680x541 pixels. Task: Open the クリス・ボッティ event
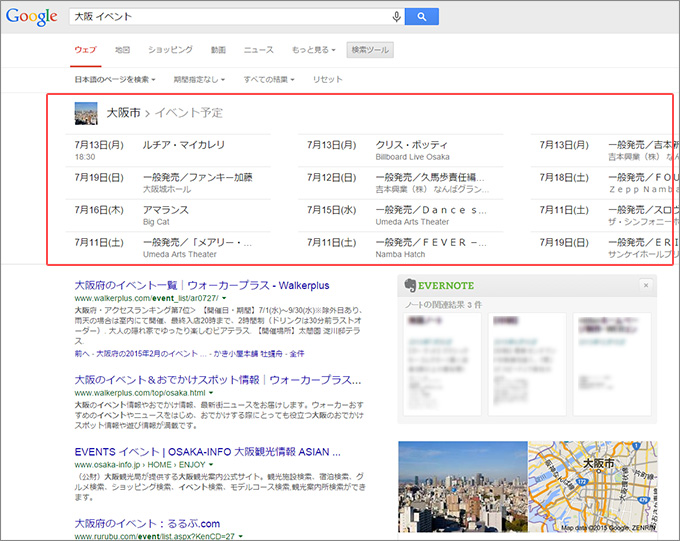coord(412,145)
